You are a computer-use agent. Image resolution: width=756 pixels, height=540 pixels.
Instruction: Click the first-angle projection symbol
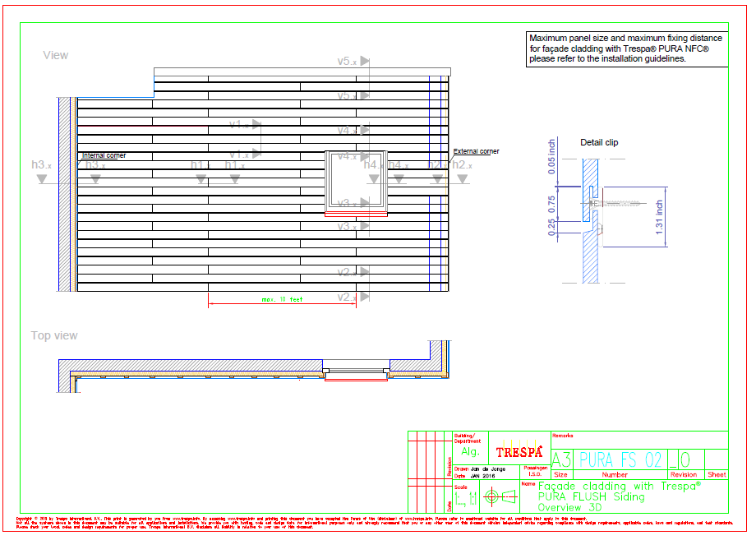click(x=500, y=496)
